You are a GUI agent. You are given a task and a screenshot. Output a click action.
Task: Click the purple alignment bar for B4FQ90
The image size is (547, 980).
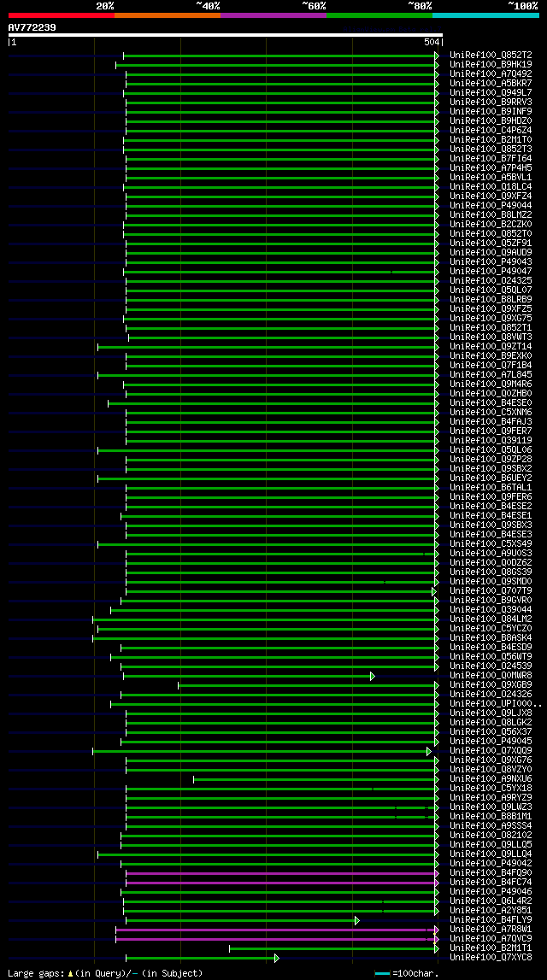(280, 873)
